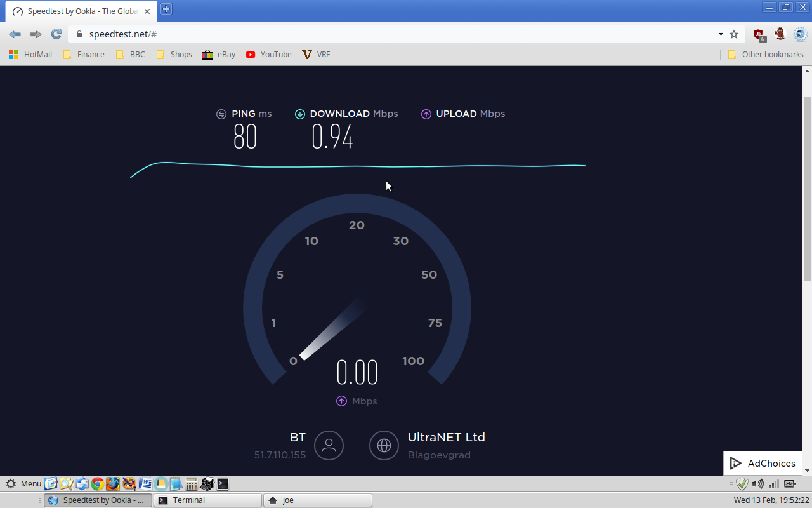Open the Shops bookmark folder

(174, 55)
